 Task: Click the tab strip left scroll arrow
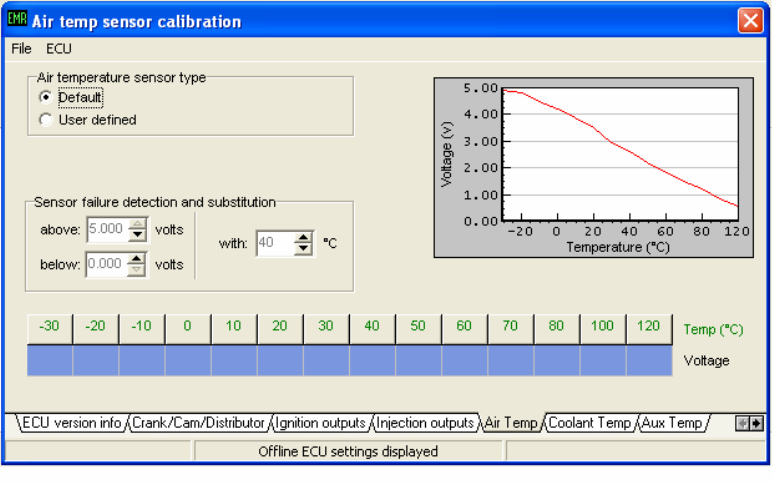point(742,423)
